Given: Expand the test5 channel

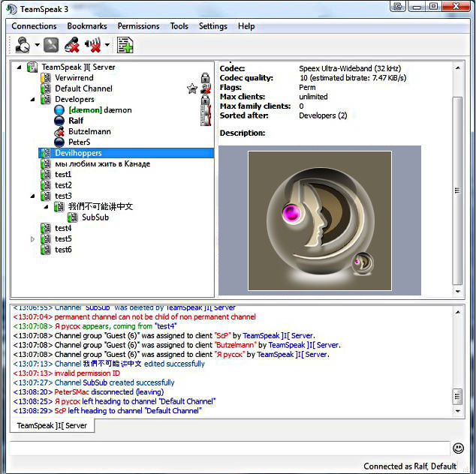Looking at the screenshot, I should (32, 239).
